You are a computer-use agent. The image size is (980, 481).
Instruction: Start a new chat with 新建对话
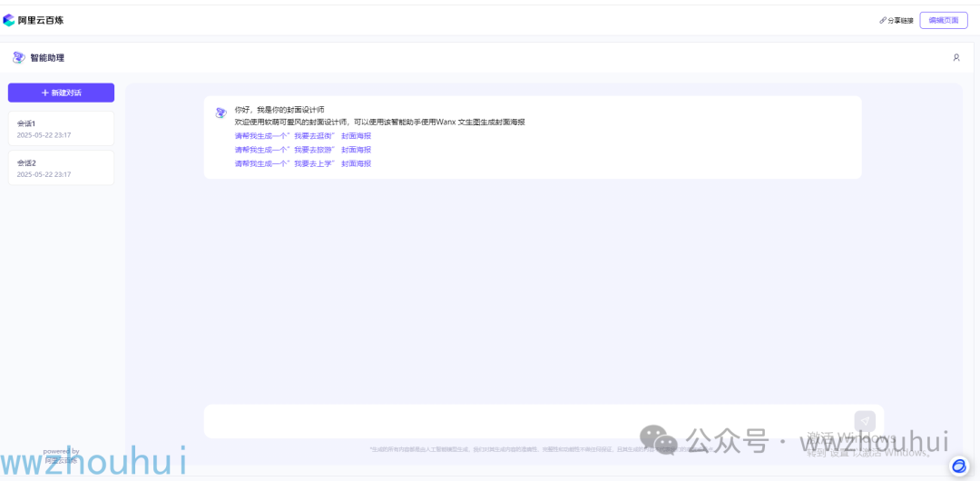pos(62,93)
